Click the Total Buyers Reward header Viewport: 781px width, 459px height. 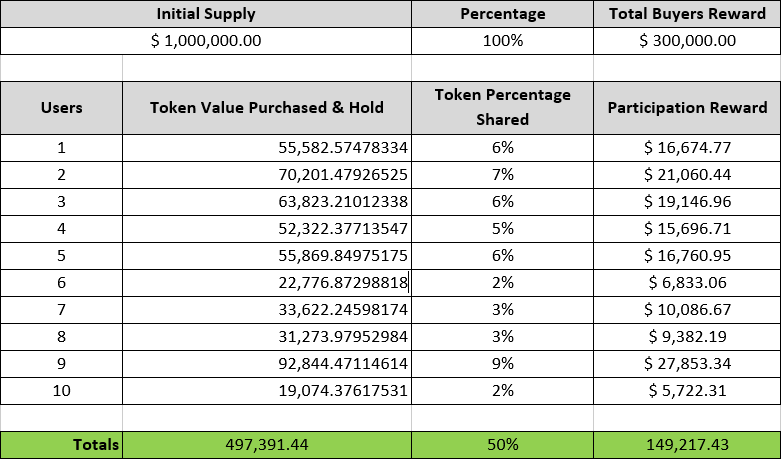click(x=687, y=14)
